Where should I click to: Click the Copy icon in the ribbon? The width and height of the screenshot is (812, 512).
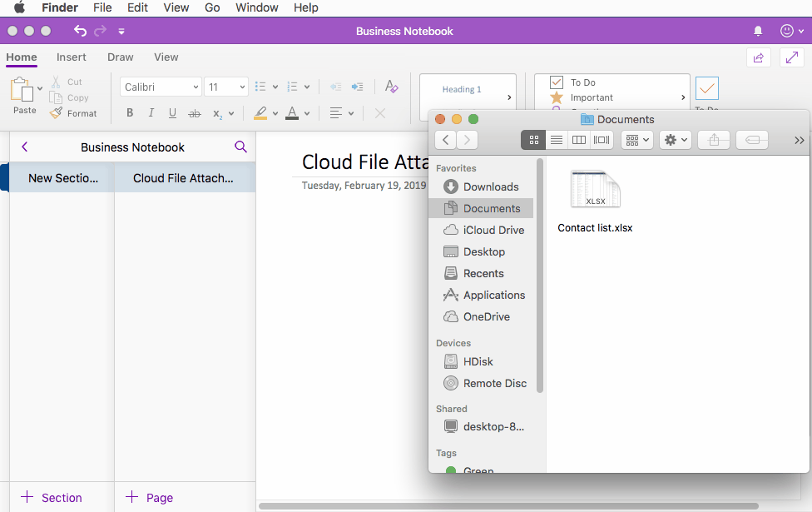[56, 97]
